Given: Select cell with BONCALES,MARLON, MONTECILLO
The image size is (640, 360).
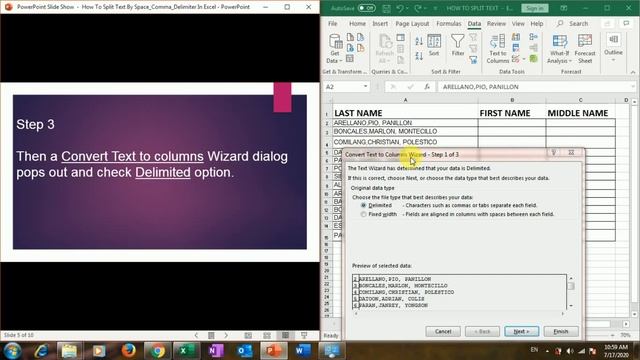Looking at the screenshot, I should coord(405,131).
